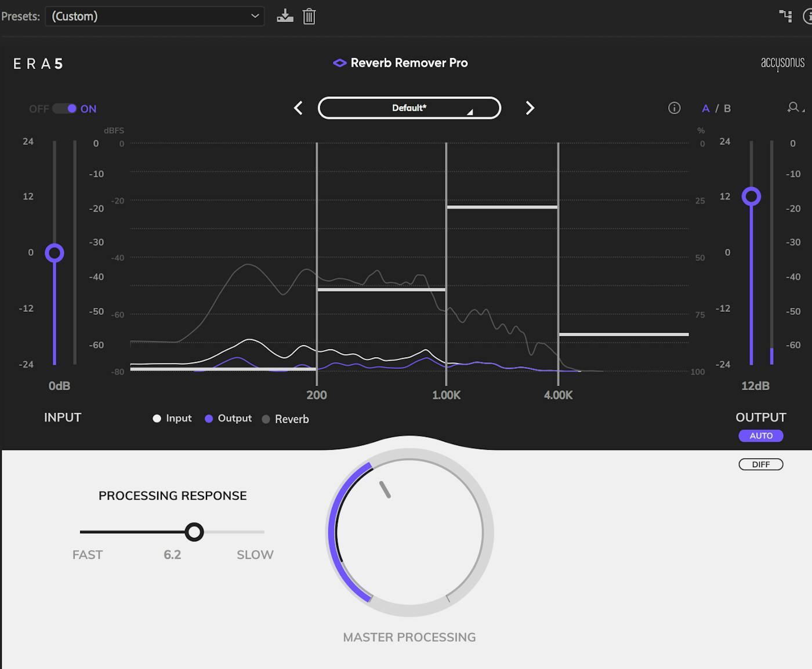
Task: Click the MASTER PROCESSING label
Action: coord(409,637)
